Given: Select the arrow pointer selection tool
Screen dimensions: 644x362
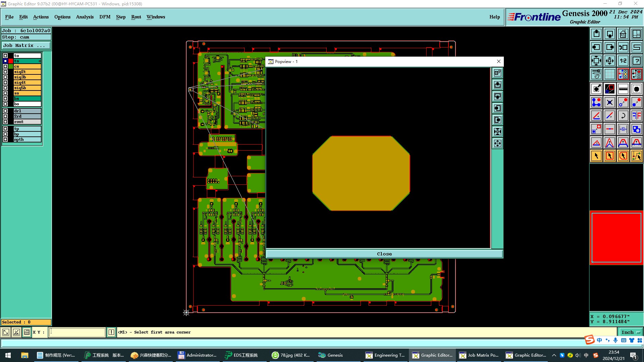Looking at the screenshot, I should (x=596, y=156).
